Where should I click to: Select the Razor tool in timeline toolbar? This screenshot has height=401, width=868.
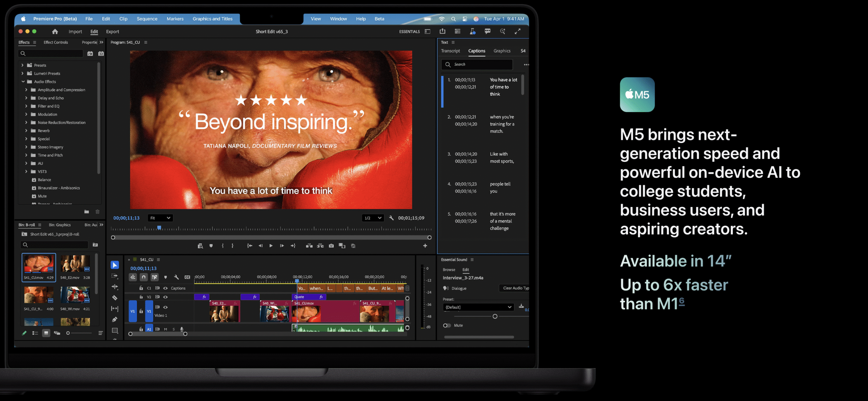tap(115, 298)
